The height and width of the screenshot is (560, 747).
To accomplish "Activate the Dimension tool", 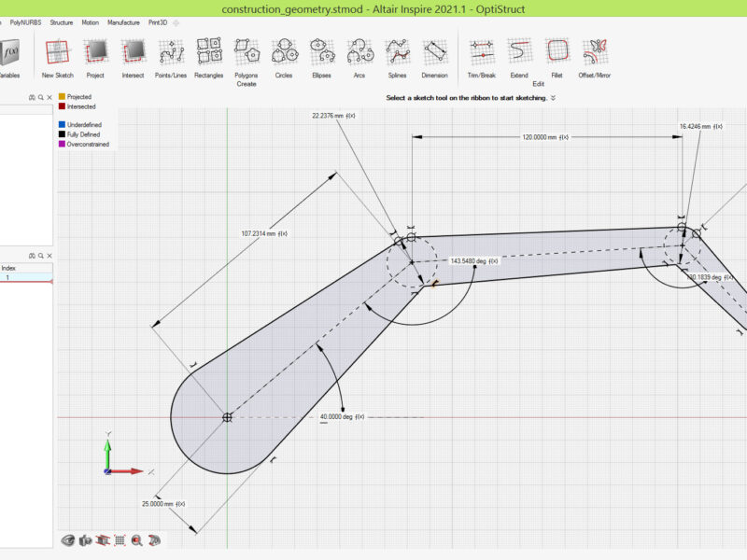I will (434, 59).
